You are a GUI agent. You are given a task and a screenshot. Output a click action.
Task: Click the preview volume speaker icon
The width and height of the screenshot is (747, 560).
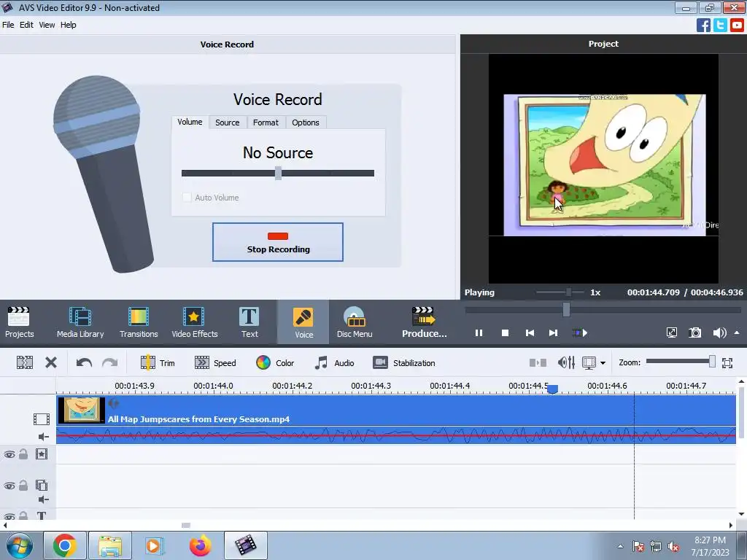[x=719, y=332]
